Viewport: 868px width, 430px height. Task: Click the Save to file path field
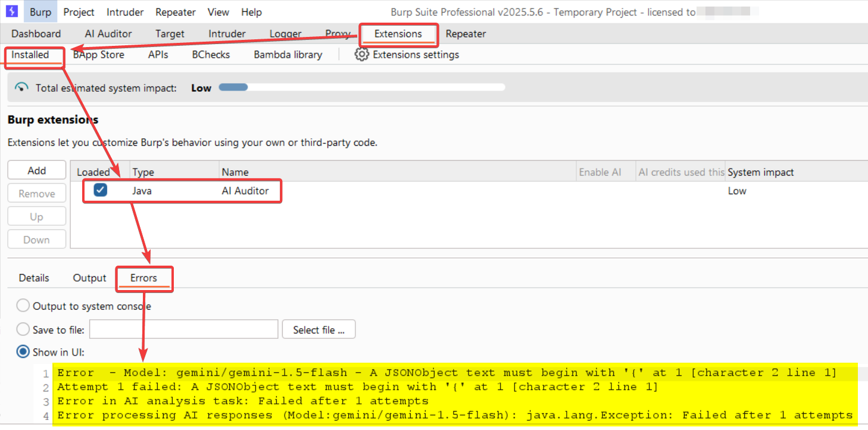click(184, 329)
